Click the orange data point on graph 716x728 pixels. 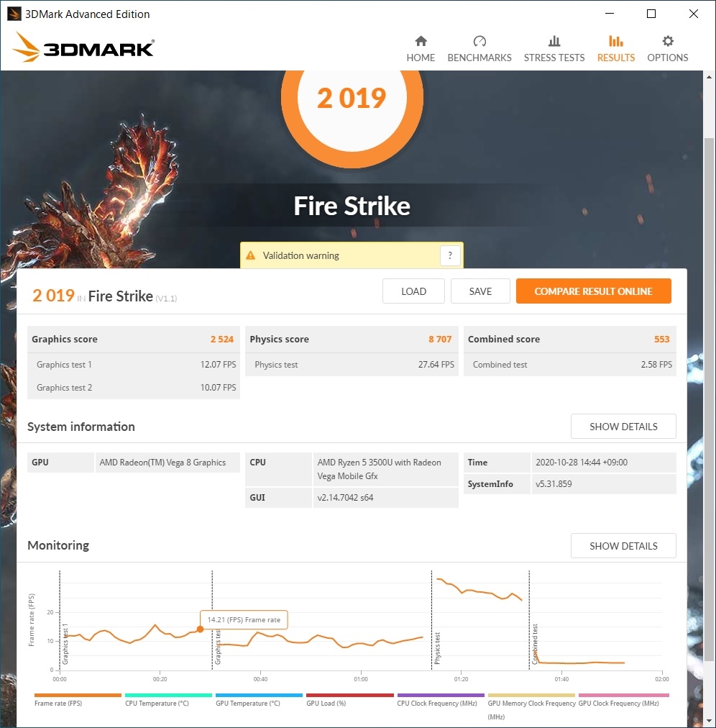(x=200, y=629)
